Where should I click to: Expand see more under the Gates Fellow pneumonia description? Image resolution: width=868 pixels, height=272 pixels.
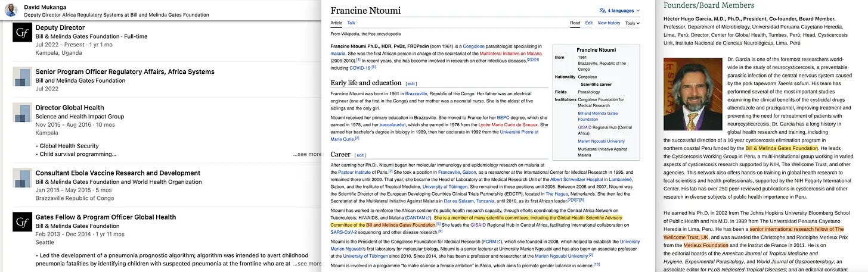pos(308,263)
